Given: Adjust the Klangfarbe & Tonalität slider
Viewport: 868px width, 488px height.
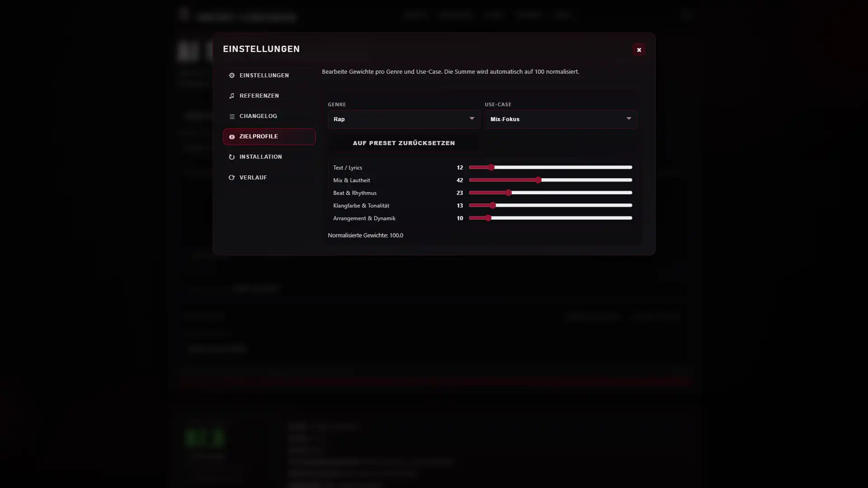Looking at the screenshot, I should click(550, 206).
